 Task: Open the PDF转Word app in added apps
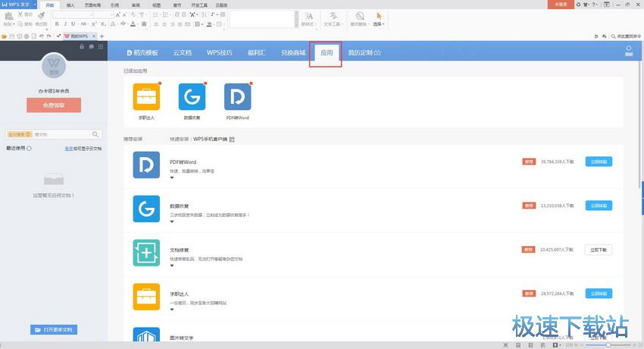pos(237,97)
